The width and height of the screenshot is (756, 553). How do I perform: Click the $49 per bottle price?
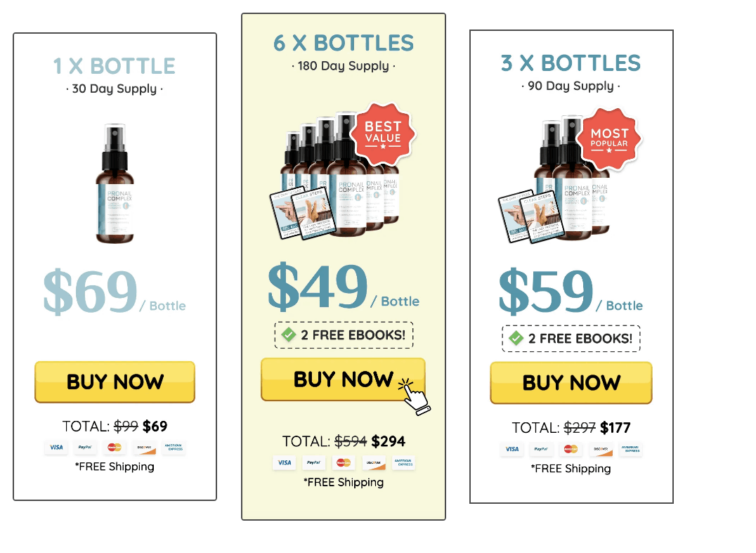pyautogui.click(x=344, y=287)
